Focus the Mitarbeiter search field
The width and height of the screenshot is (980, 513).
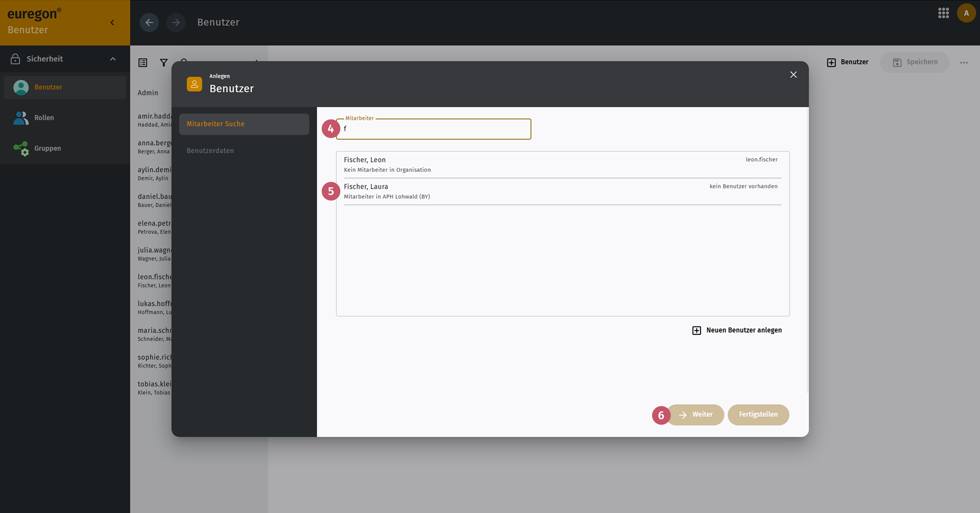click(434, 129)
